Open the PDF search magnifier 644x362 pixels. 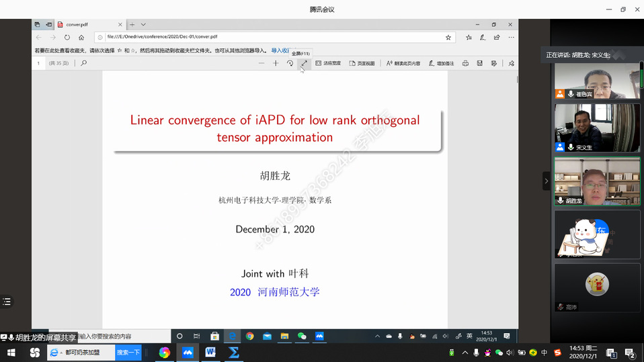(83, 63)
